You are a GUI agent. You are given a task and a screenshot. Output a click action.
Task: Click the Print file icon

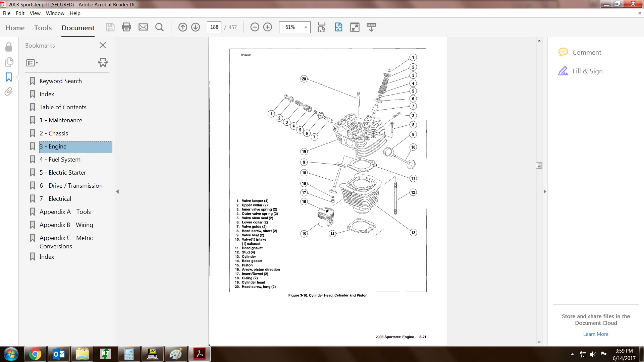[x=126, y=27]
